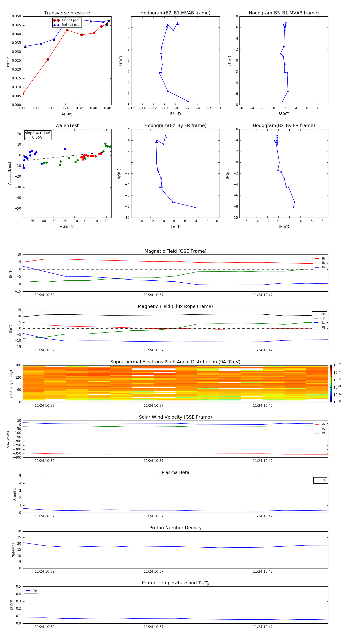Click the Bx entry in GSE magnetic field legend
This screenshot has height=644, width=351.
point(320,259)
